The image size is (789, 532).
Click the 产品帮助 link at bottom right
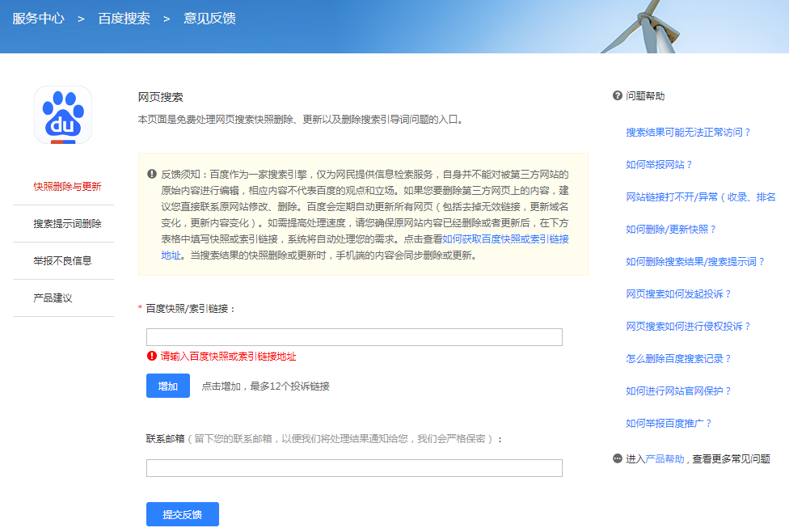click(665, 459)
